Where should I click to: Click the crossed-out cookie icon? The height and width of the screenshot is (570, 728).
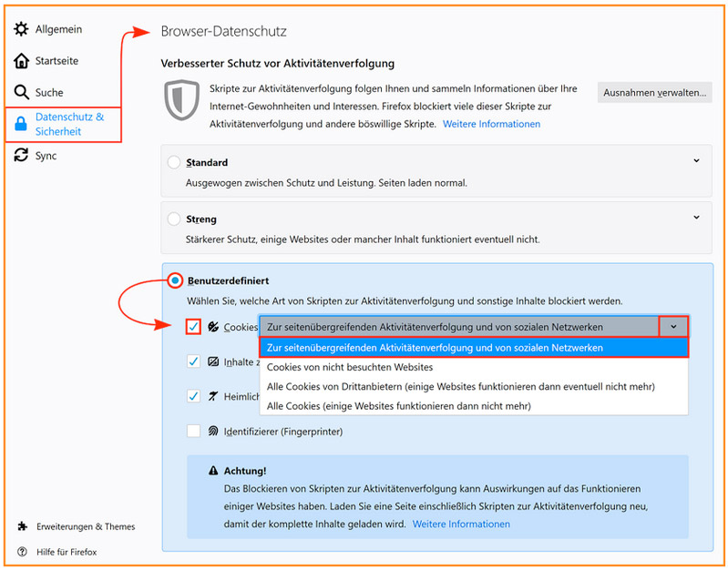click(213, 327)
